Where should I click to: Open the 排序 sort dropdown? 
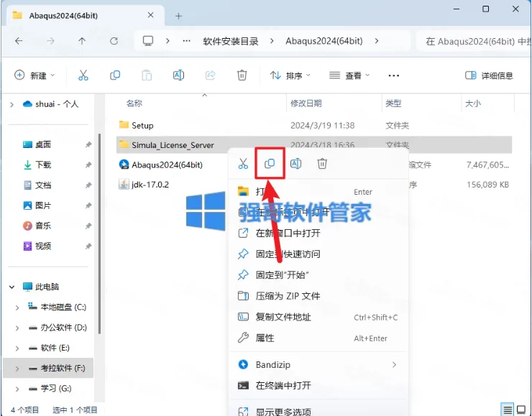pos(290,75)
